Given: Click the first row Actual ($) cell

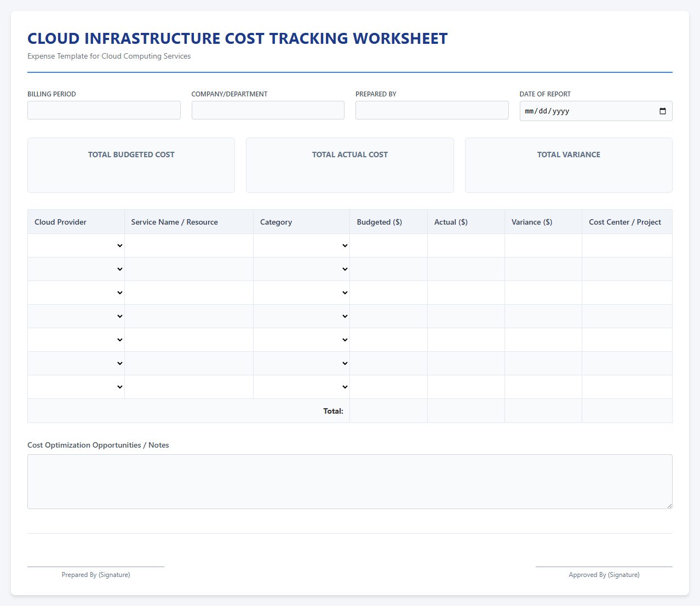Looking at the screenshot, I should (x=466, y=245).
